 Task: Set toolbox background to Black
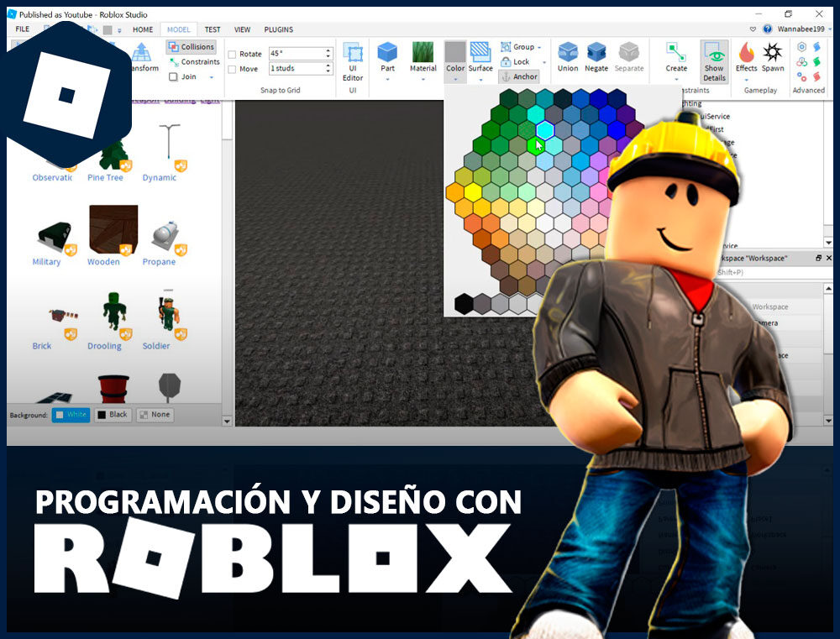[x=113, y=415]
